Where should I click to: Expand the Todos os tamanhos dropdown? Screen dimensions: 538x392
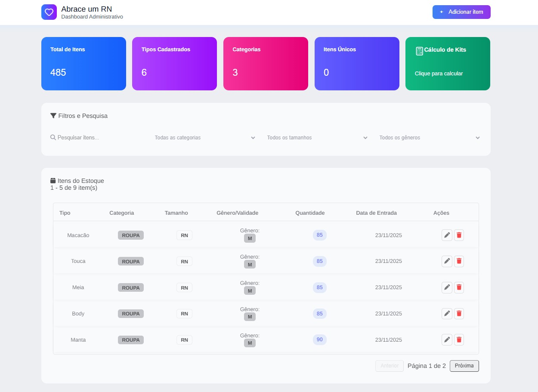317,138
